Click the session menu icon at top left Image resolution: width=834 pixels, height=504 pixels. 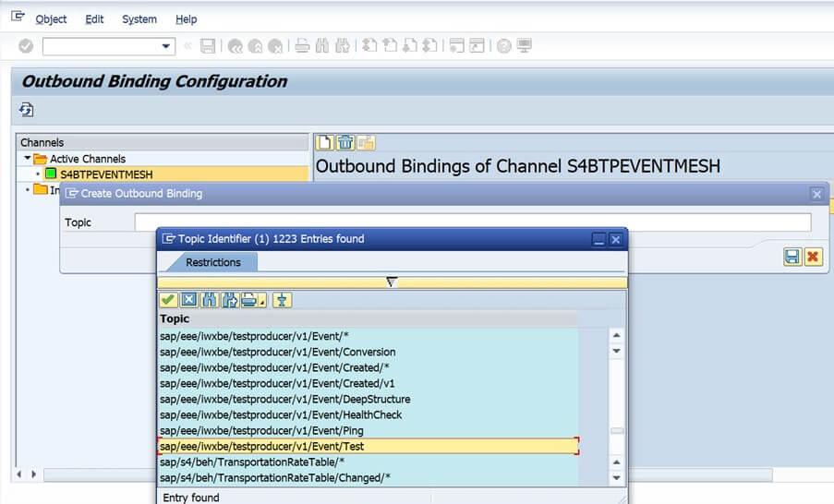18,17
